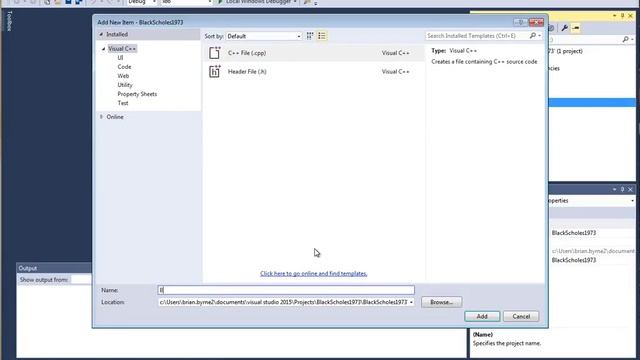
Task: Click the Visual C++ tree label
Action: [x=122, y=49]
